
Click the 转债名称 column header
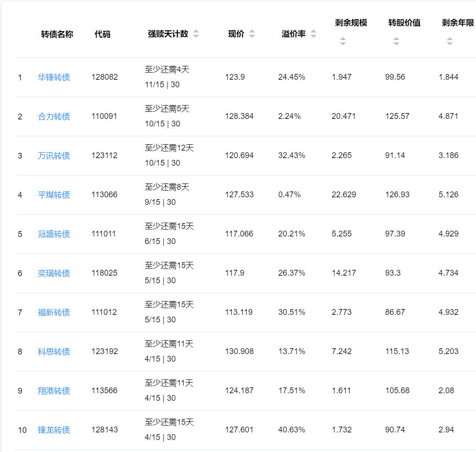pyautogui.click(x=57, y=34)
